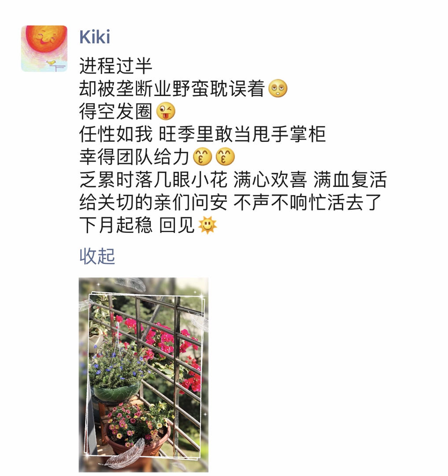
Task: Click the text 得空发圈
Action: 115,111
